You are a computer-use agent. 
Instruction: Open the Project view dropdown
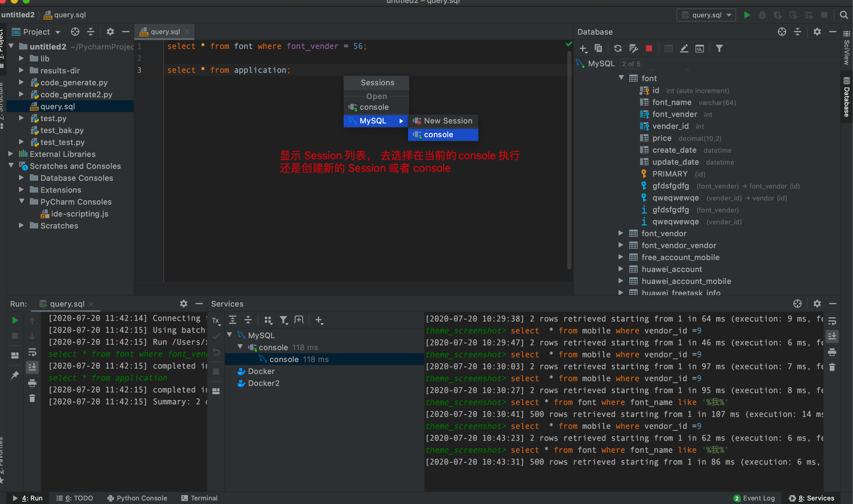click(37, 32)
